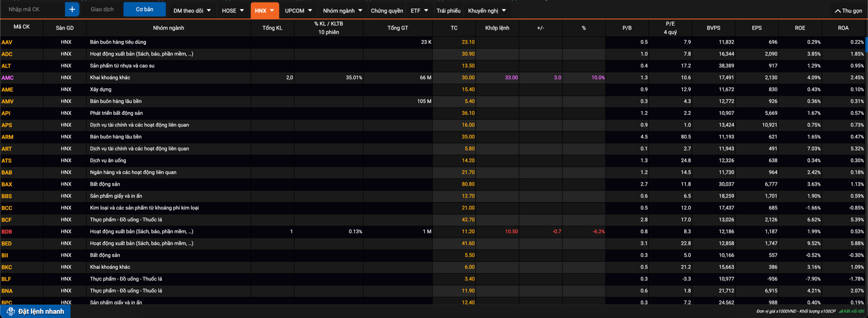Select the active HNX tab
The image size is (868, 318).
click(264, 11)
